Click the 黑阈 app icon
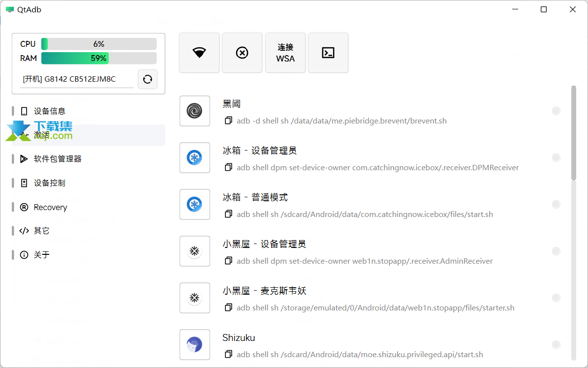 (x=195, y=111)
